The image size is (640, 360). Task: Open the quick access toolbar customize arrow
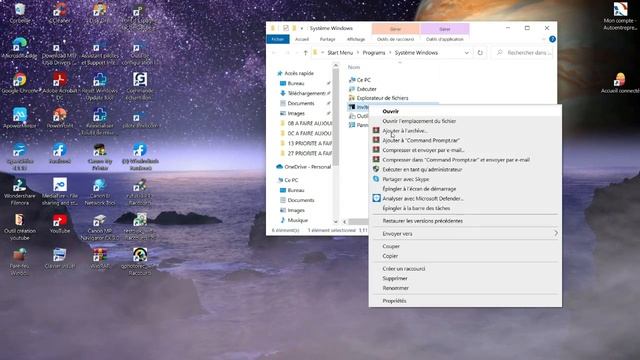(302, 28)
